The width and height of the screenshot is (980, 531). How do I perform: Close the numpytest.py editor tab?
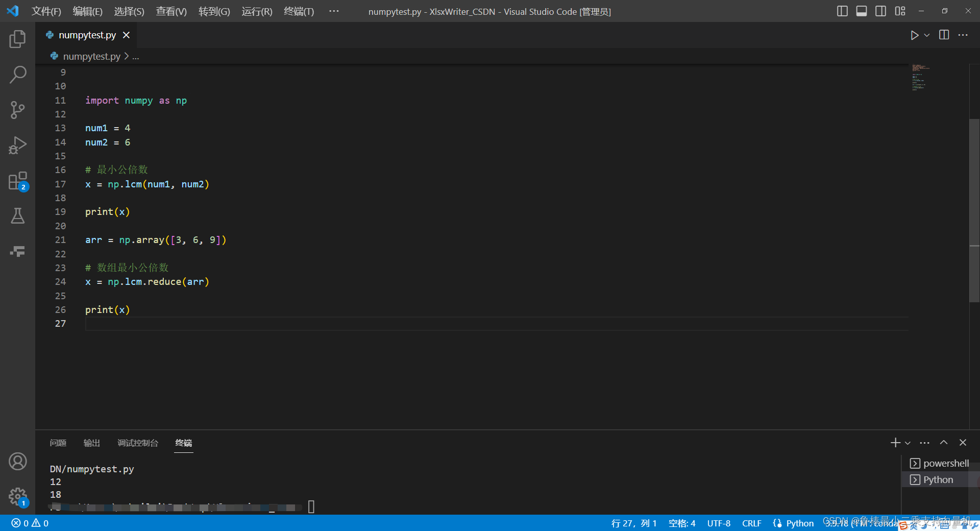coord(126,35)
